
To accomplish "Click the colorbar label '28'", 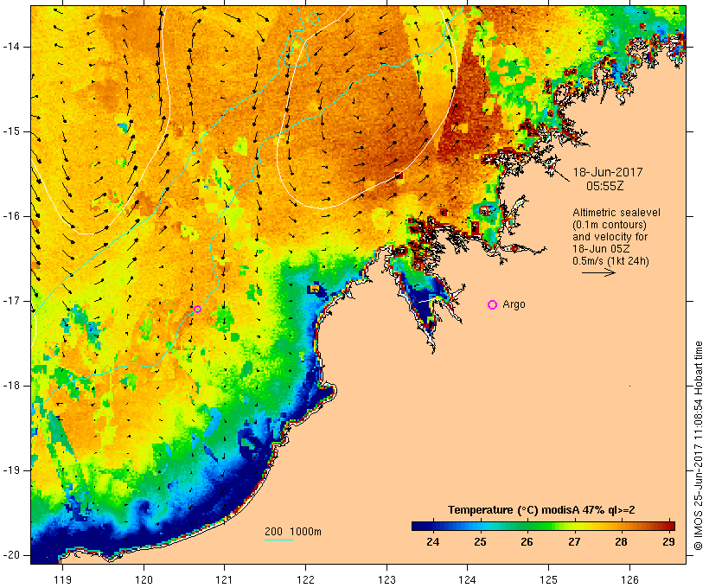I will 622,541.
